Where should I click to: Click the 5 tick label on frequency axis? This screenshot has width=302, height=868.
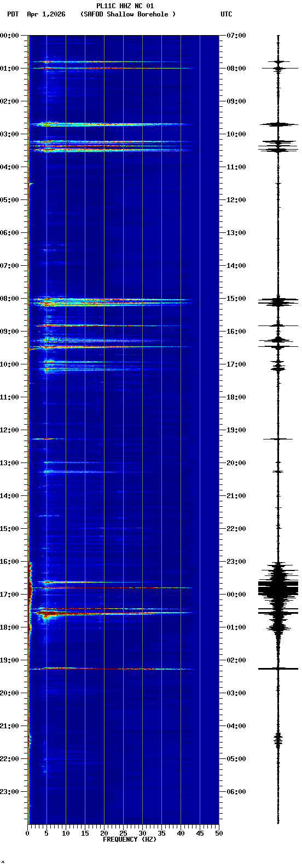pos(47,833)
